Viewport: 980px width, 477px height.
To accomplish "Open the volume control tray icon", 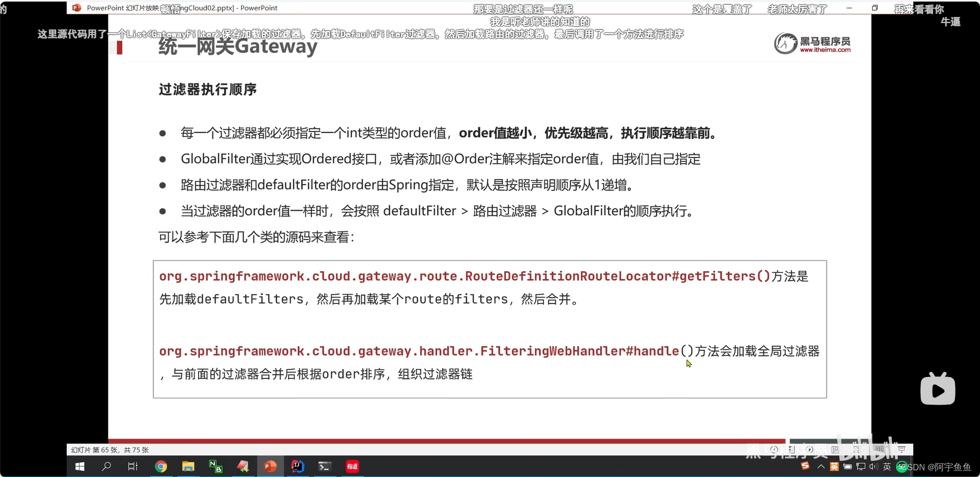I will tap(874, 466).
